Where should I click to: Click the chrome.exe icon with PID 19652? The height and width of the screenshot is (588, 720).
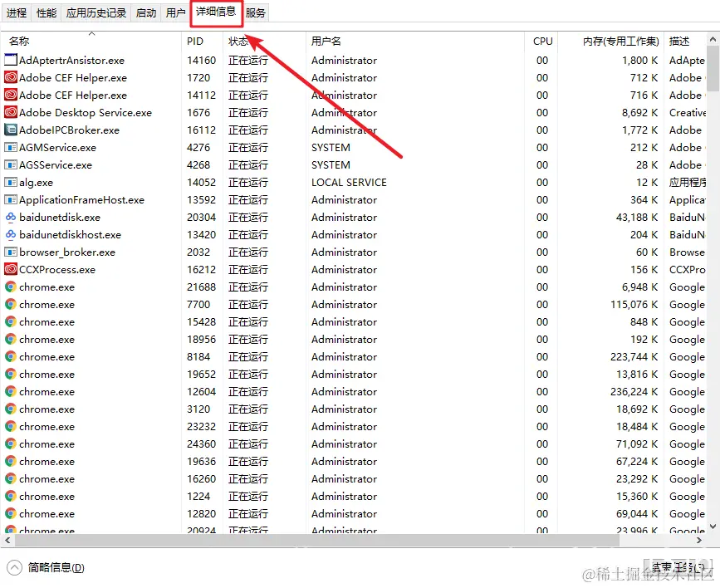tap(11, 375)
